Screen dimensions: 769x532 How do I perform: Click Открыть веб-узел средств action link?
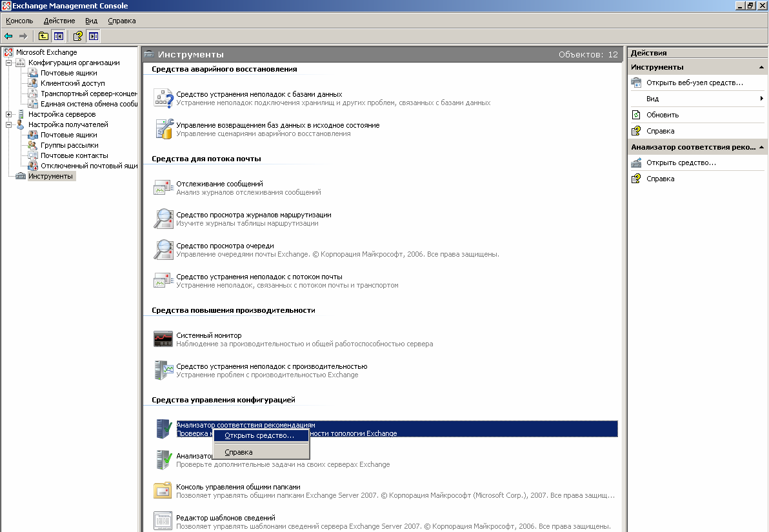tap(694, 83)
